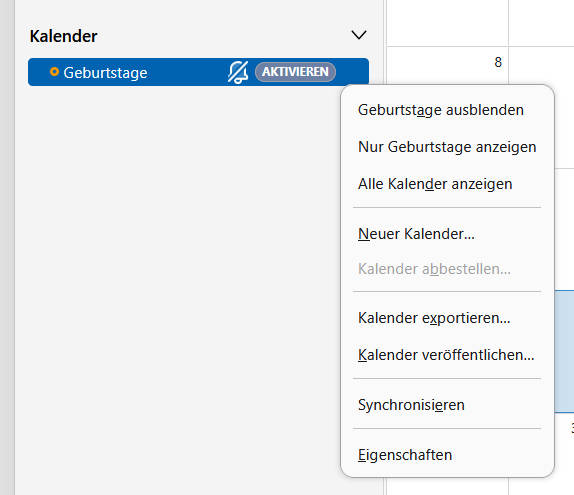Choose Nur Geburtstage anzeigen
Image resolution: width=574 pixels, height=495 pixels.
click(447, 147)
